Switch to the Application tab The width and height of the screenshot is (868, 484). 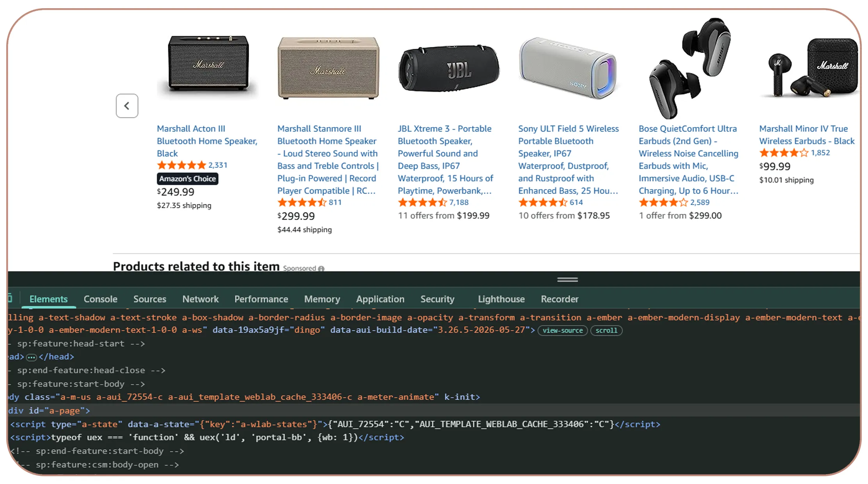(x=380, y=299)
